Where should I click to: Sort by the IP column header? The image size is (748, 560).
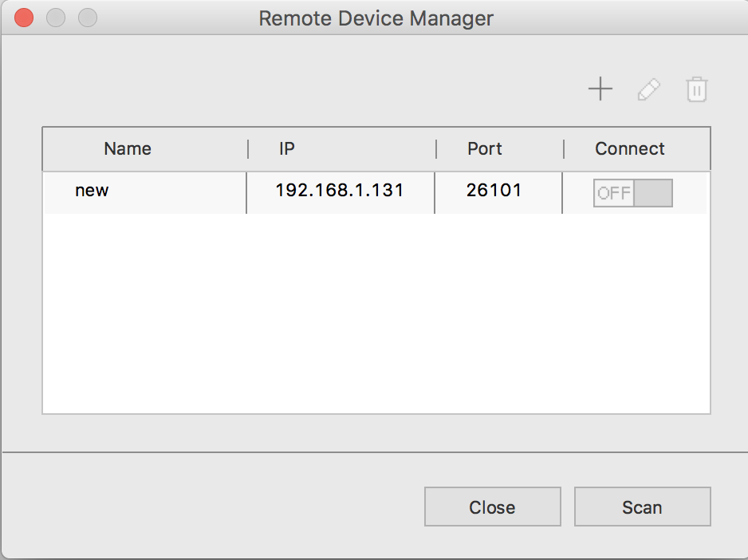(287, 149)
